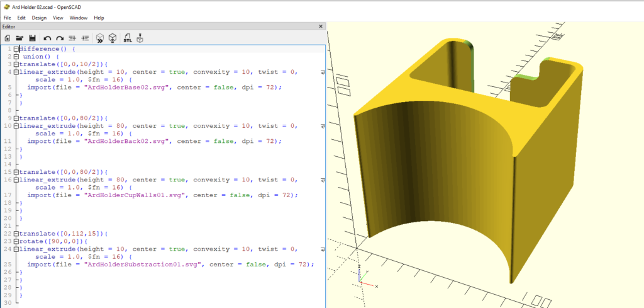Fold the linear_extrude block at line 4
Screen dimensions: 644x308
coord(16,72)
